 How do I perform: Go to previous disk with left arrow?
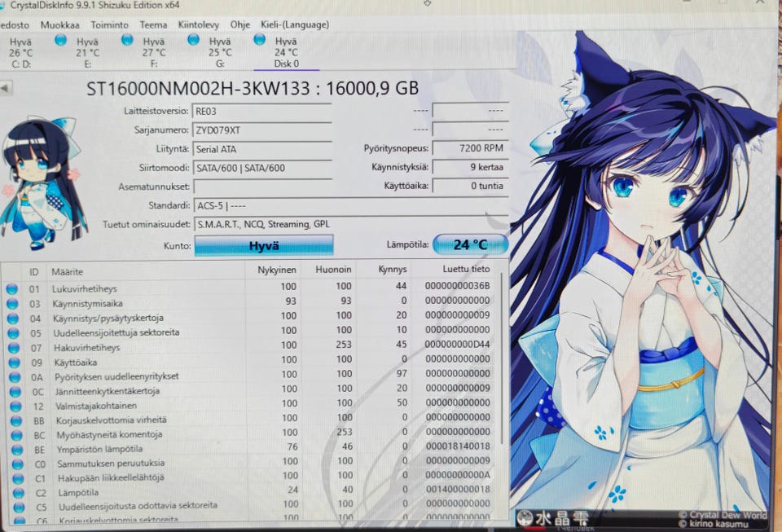point(6,88)
